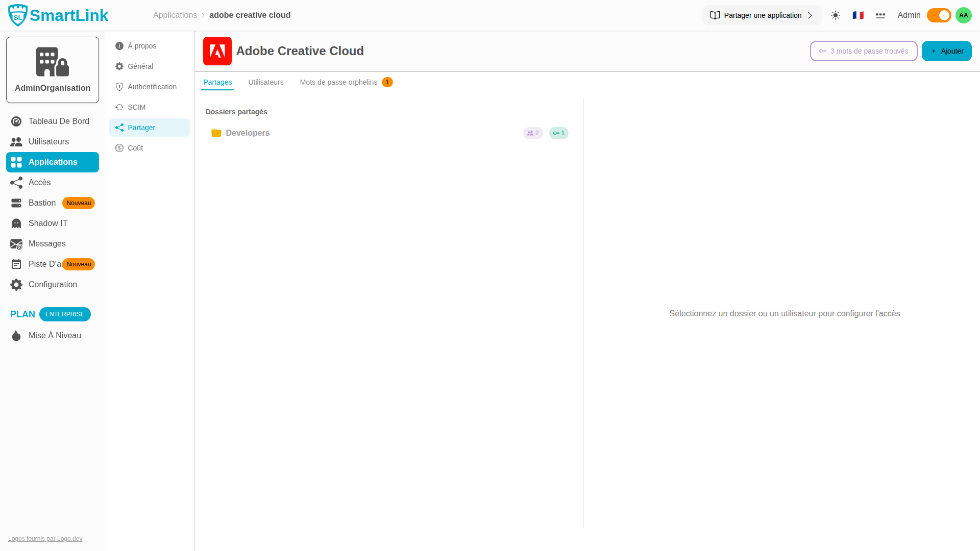Click the SmartLink shield logo
980x551 pixels.
18,14
